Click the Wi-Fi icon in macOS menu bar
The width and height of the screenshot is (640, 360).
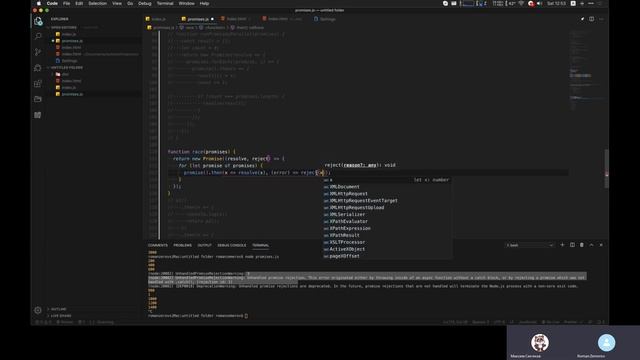click(x=521, y=3)
